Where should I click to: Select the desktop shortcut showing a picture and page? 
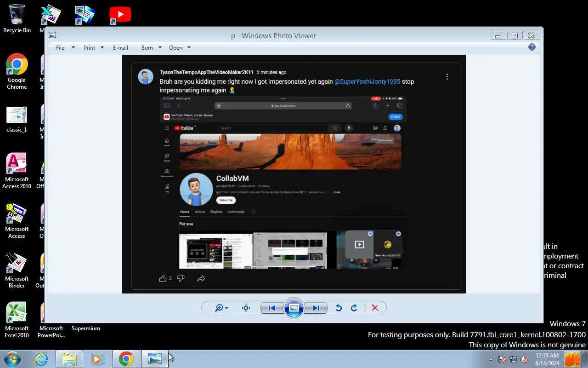coord(85,15)
